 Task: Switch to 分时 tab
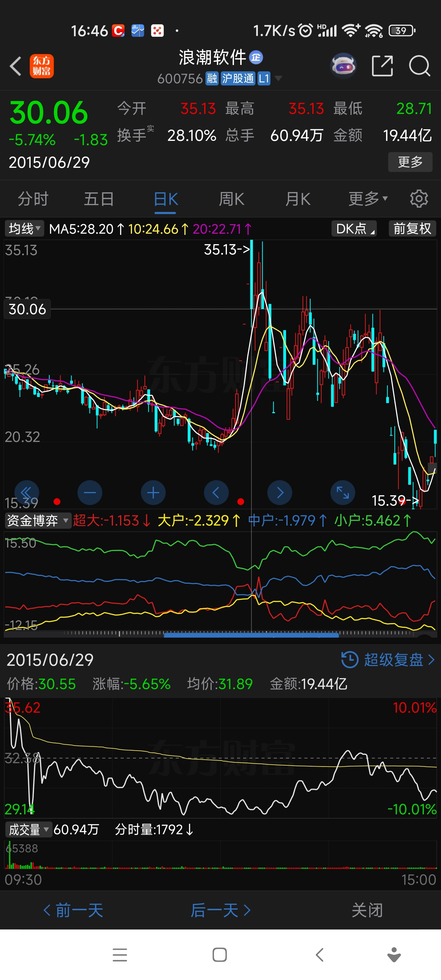[33, 198]
